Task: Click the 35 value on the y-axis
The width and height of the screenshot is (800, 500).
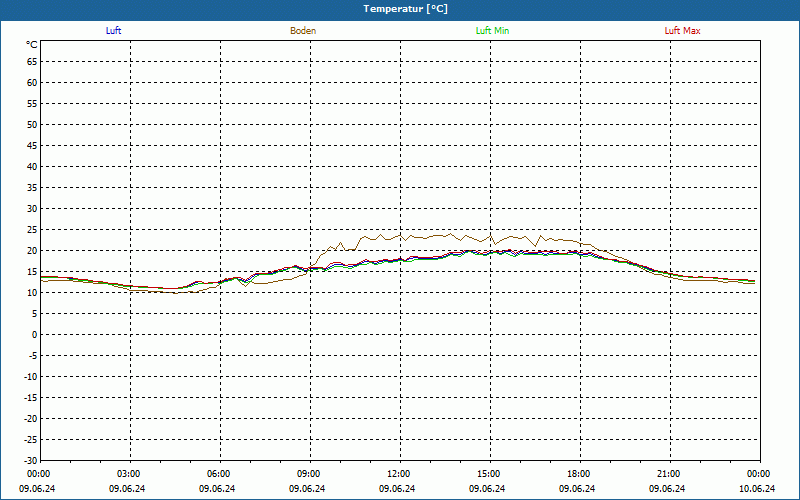Action: [x=32, y=188]
